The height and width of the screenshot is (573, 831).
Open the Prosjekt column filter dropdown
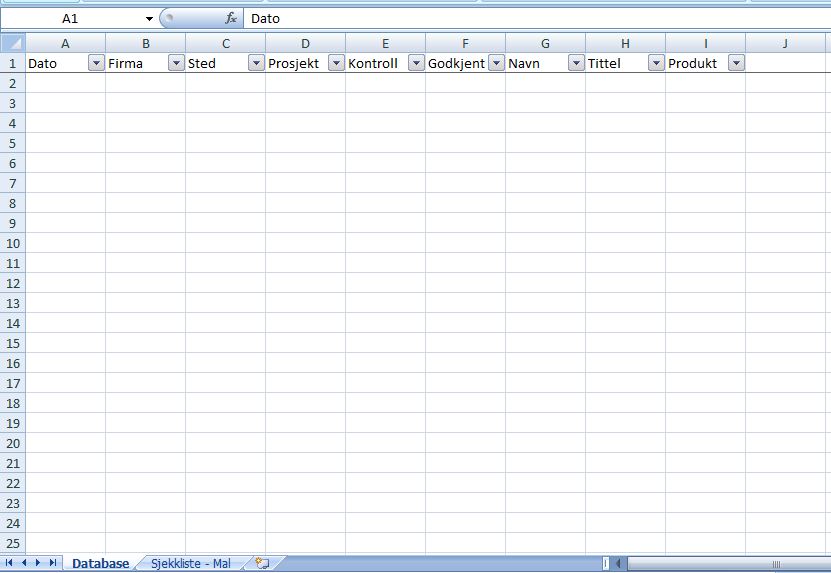click(336, 63)
